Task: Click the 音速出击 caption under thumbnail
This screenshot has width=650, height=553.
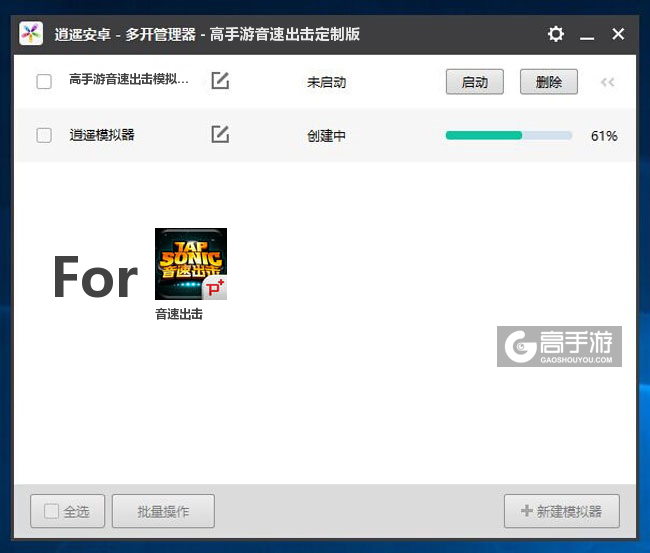Action: click(x=179, y=314)
